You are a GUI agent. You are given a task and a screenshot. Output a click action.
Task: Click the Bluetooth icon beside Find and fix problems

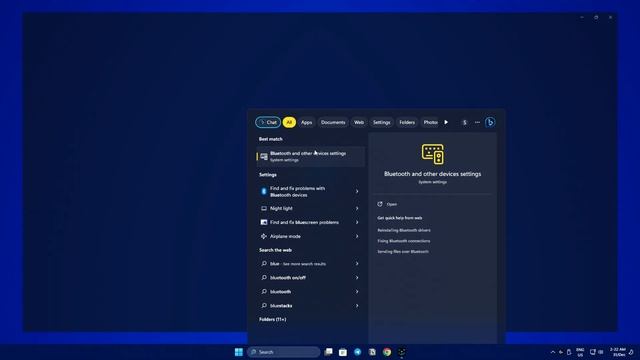(x=264, y=191)
